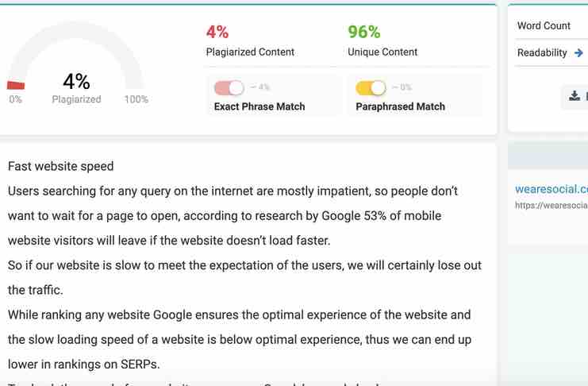The height and width of the screenshot is (386, 588).
Task: Open the wearesocial matched source link
Action: [551, 189]
